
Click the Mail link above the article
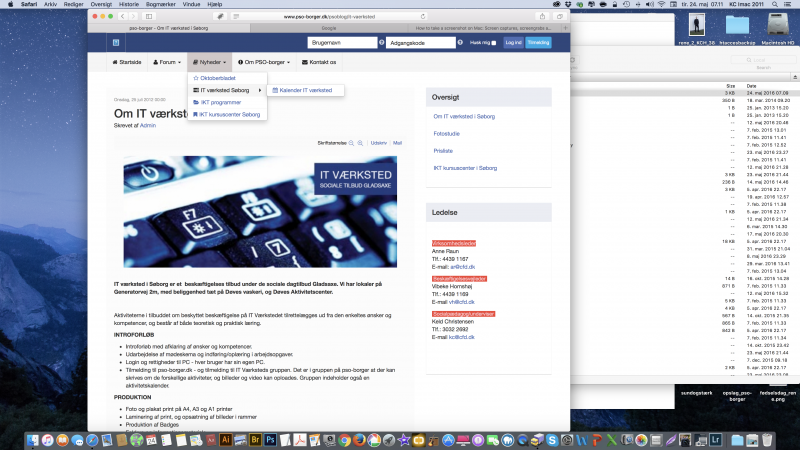click(397, 143)
